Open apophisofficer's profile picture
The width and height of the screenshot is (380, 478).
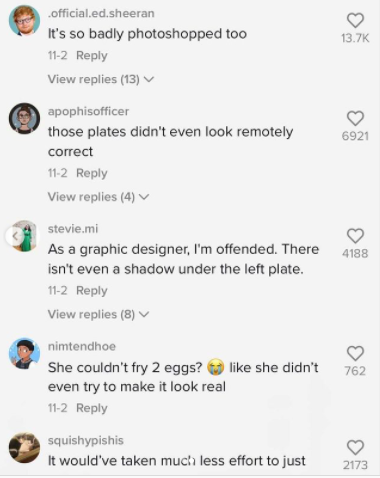[24, 118]
